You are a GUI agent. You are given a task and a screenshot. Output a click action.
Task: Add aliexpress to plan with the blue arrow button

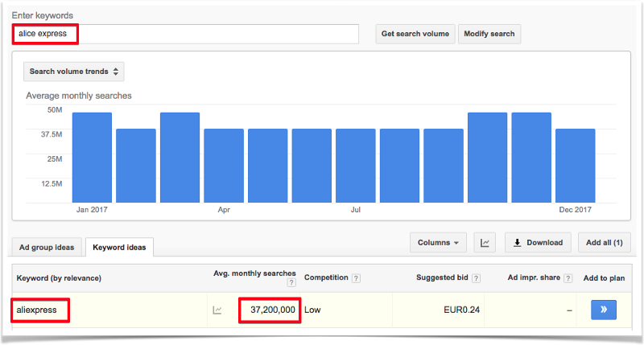click(x=604, y=310)
